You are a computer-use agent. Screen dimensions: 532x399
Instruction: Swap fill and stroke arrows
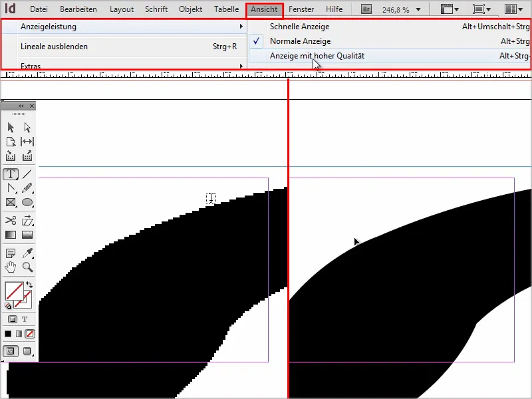click(29, 285)
